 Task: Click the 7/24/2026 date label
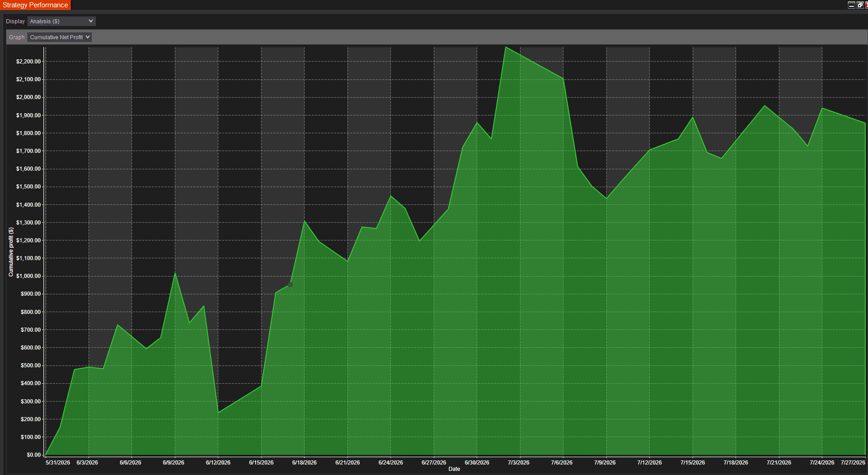[822, 463]
